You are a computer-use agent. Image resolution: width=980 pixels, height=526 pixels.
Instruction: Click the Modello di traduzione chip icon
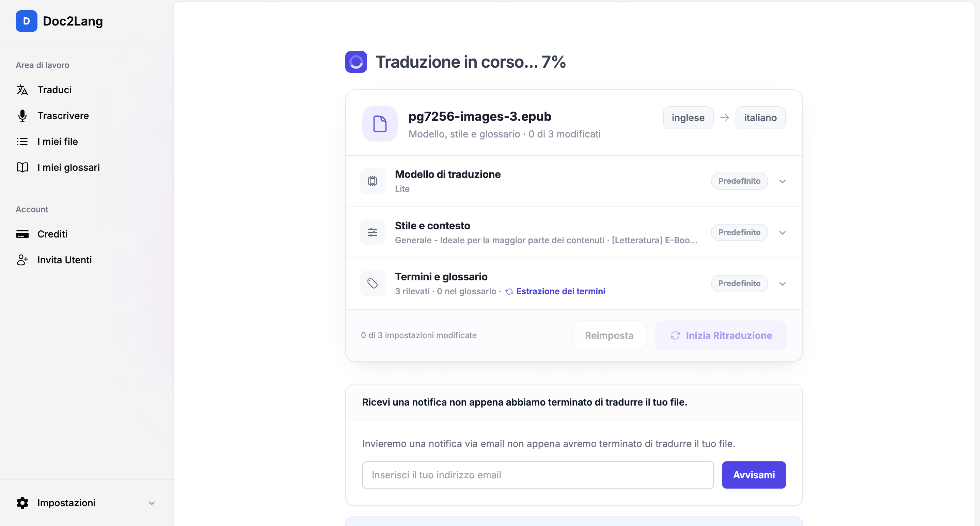click(373, 181)
